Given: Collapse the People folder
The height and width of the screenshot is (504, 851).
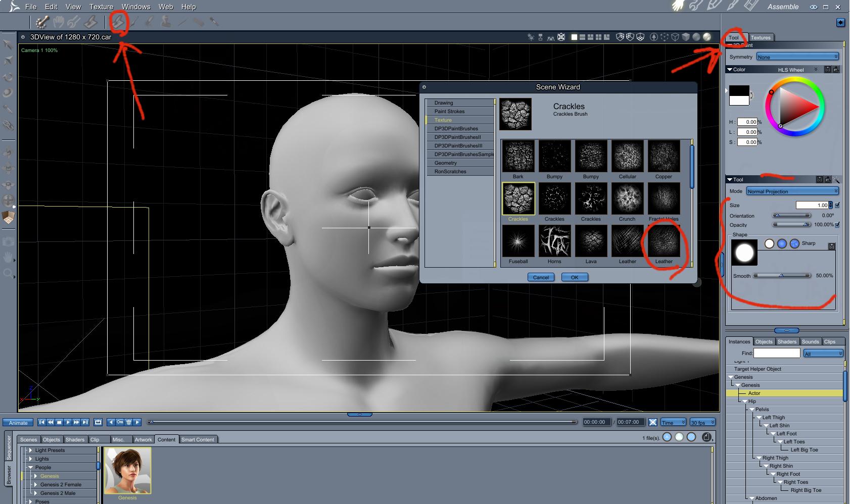Looking at the screenshot, I should 31,468.
